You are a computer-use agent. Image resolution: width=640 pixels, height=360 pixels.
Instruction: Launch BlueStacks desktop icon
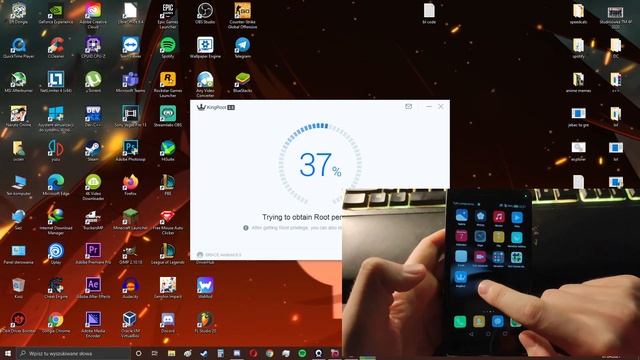coord(242,82)
